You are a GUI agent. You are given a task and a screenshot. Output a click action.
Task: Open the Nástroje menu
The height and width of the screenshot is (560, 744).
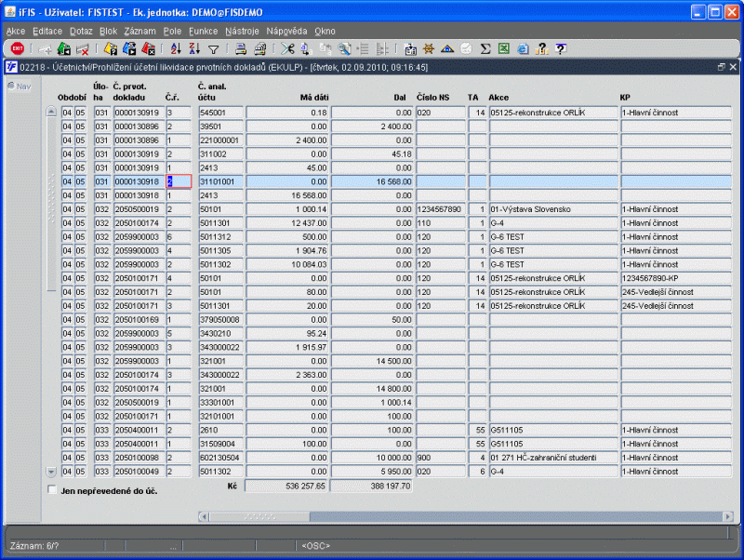pyautogui.click(x=242, y=31)
